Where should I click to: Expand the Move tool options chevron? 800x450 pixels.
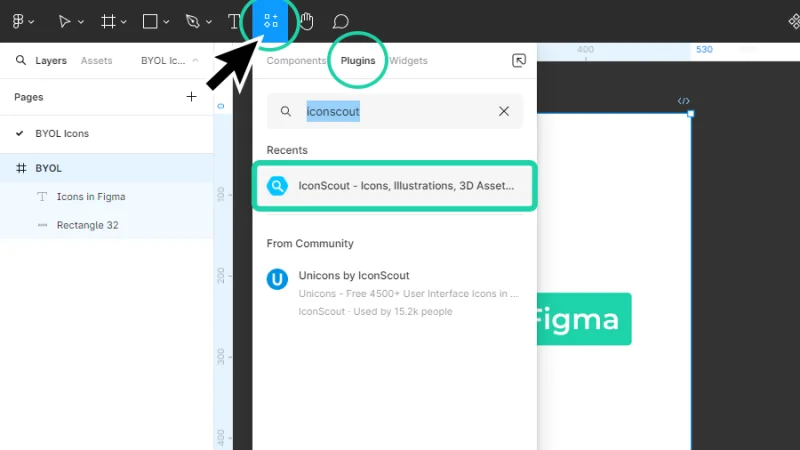pyautogui.click(x=81, y=22)
